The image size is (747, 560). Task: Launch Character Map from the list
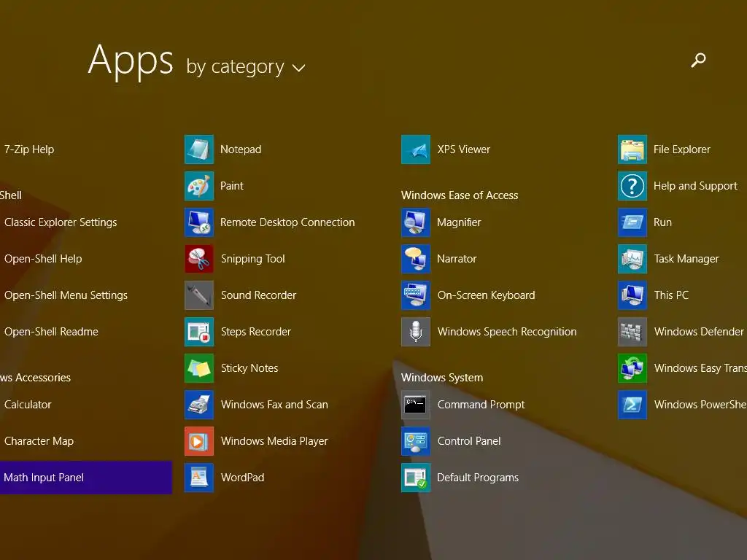pos(39,441)
